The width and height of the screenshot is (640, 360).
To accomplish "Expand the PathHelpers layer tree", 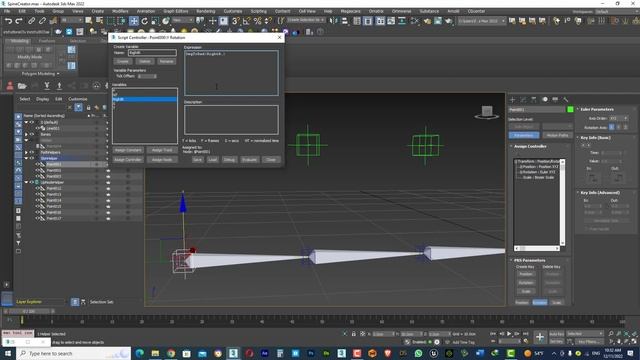I will [x=27, y=152].
